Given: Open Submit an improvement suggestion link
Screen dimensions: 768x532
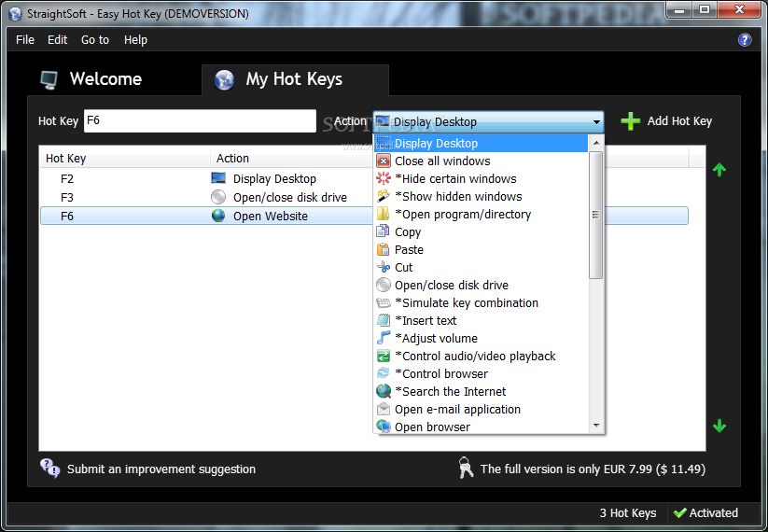Looking at the screenshot, I should pyautogui.click(x=161, y=469).
